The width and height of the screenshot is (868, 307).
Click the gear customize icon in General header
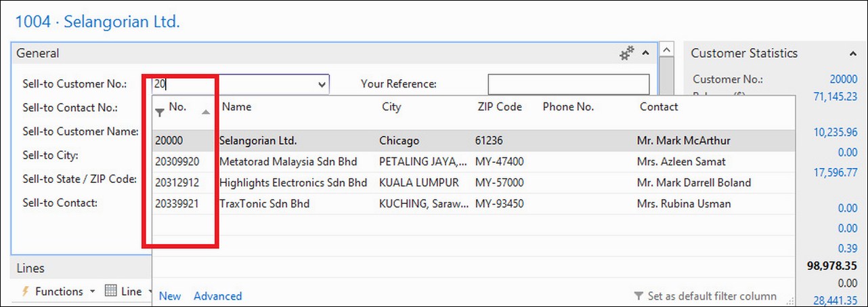click(627, 53)
